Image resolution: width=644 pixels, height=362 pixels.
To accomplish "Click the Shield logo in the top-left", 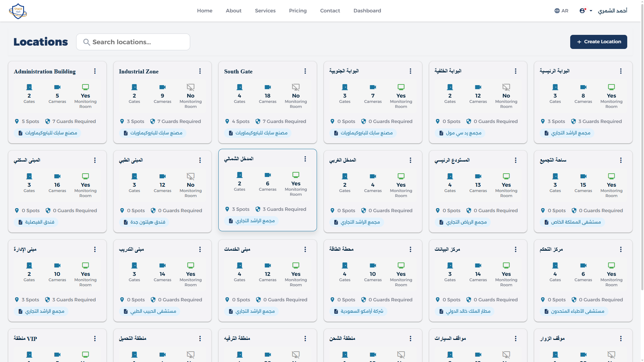I will click(18, 11).
